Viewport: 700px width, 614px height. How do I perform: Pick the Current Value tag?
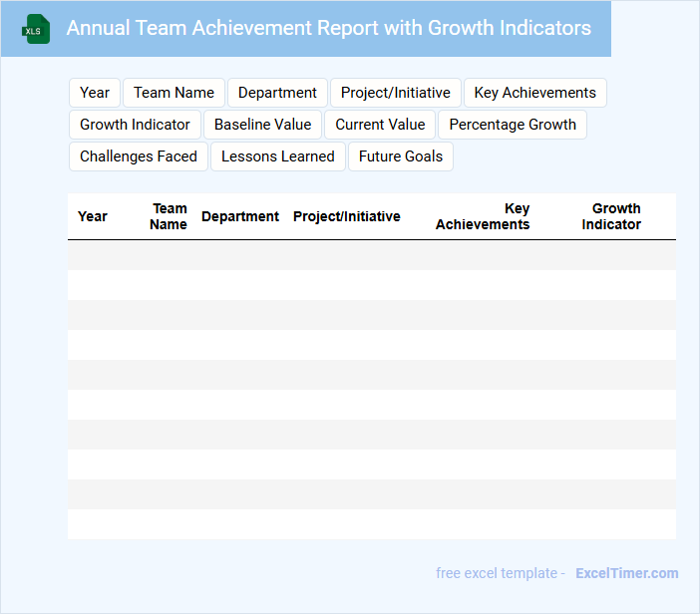(380, 125)
